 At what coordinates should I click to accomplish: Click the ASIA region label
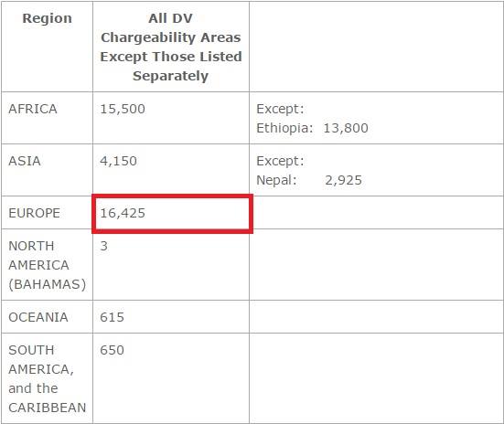click(25, 161)
